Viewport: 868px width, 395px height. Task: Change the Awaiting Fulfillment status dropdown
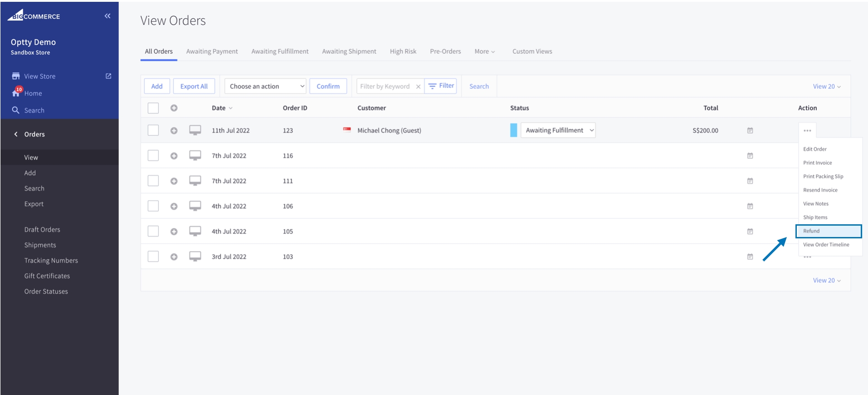(x=558, y=130)
